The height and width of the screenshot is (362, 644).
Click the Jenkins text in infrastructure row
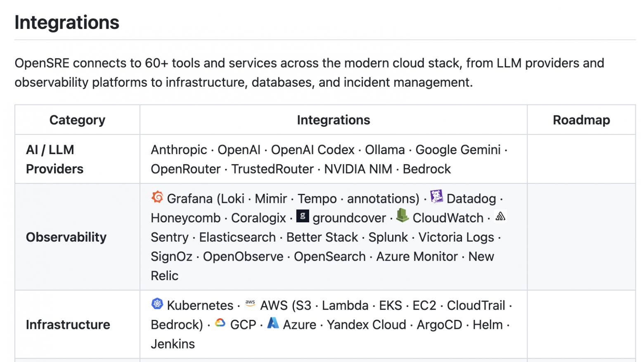(x=173, y=344)
